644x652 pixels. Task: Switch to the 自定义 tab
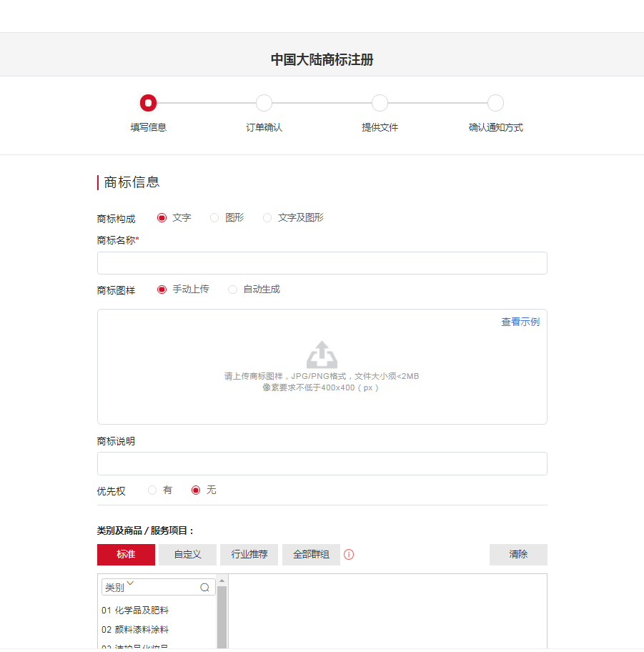(187, 555)
